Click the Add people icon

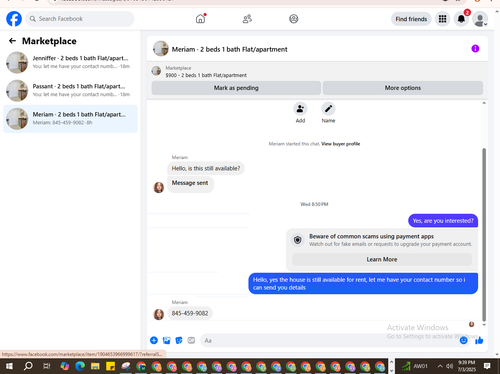click(300, 109)
